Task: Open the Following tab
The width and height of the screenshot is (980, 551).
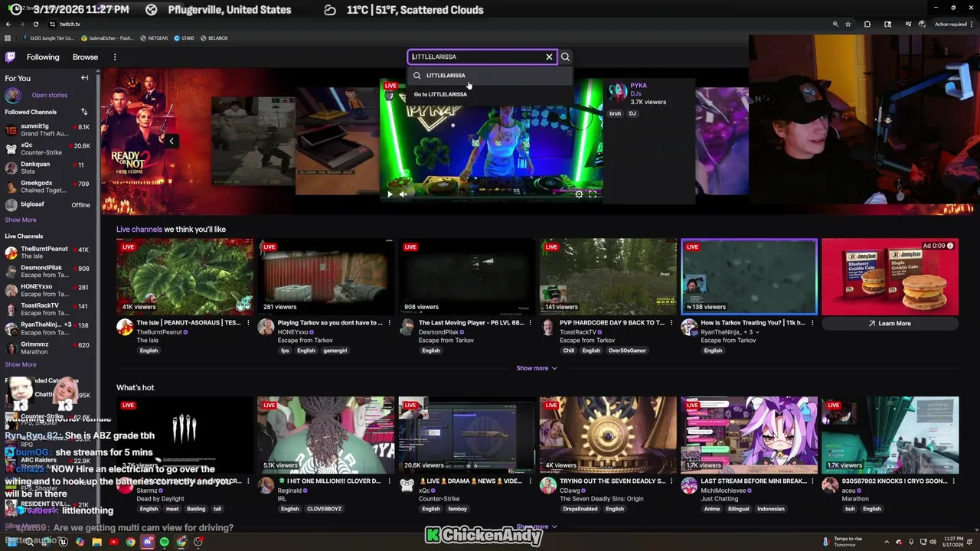Action: point(43,57)
